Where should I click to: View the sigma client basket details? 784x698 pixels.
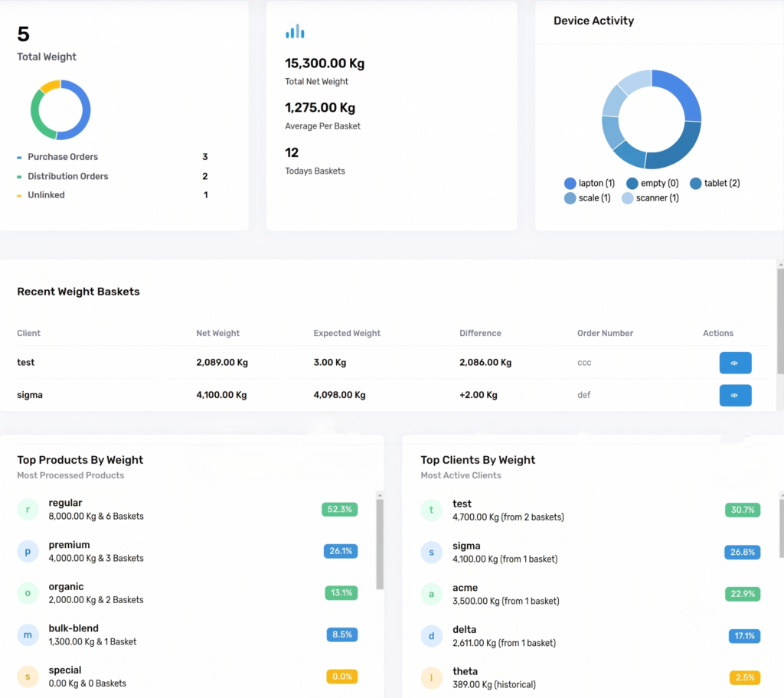point(735,396)
